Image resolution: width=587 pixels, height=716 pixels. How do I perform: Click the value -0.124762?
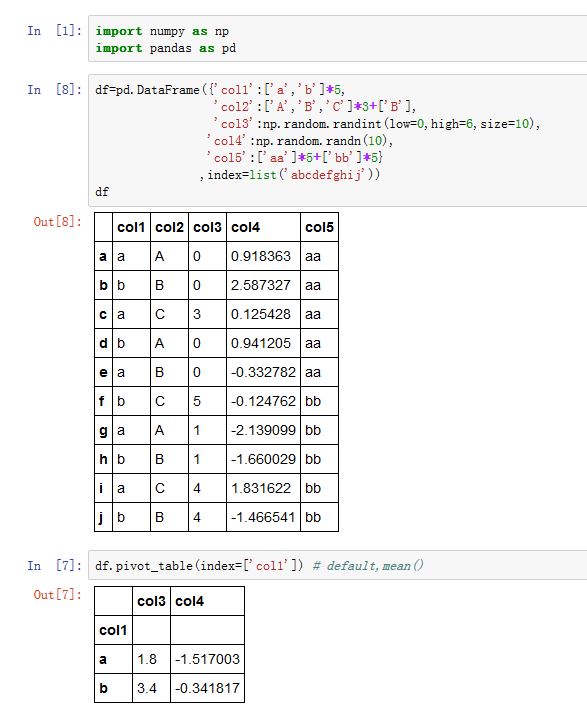click(263, 401)
